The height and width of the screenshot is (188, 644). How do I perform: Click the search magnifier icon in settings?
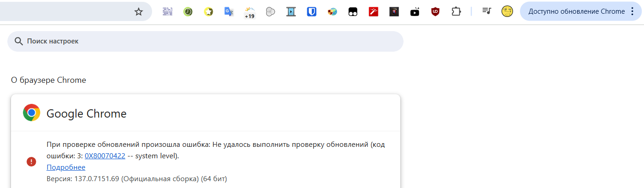click(19, 41)
